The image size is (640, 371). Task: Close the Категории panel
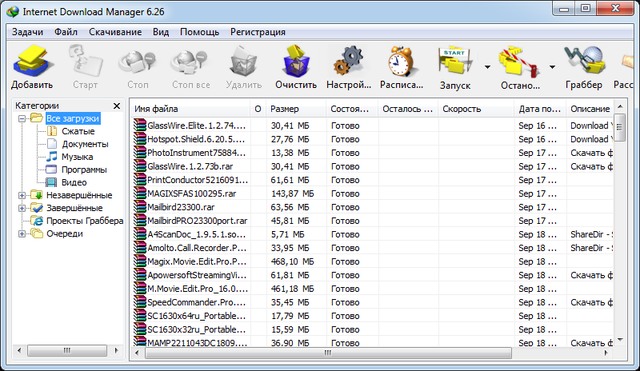coord(117,106)
